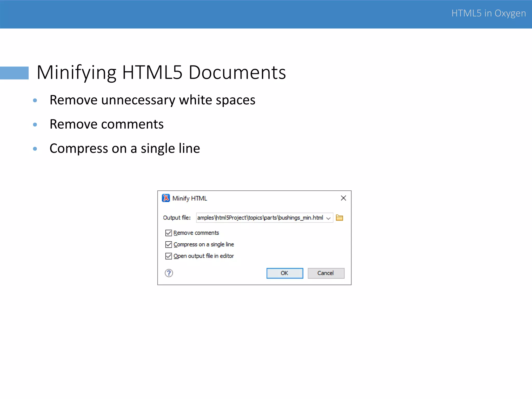Click the Remove comments bullet on the slide

(107, 124)
